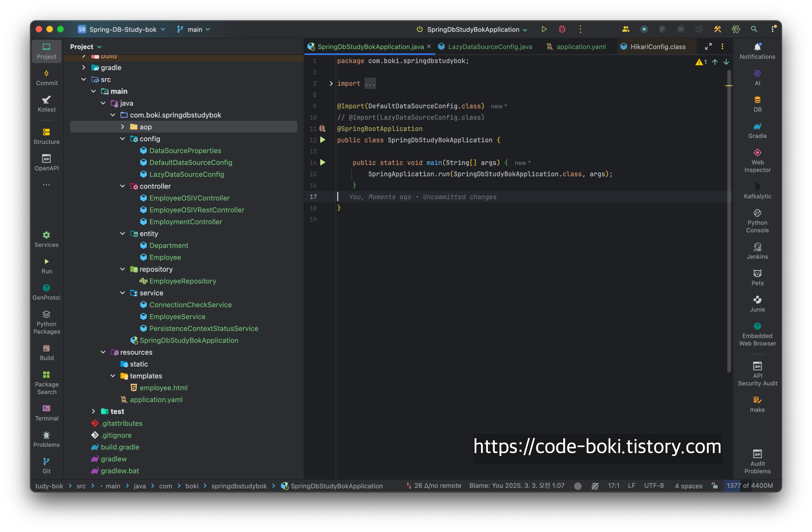Toggle the Project tool window button
This screenshot has height=532, width=812.
click(x=46, y=51)
